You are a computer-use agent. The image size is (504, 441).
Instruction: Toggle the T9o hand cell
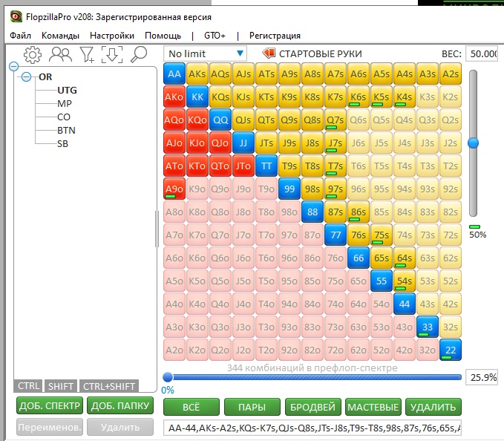(266, 189)
